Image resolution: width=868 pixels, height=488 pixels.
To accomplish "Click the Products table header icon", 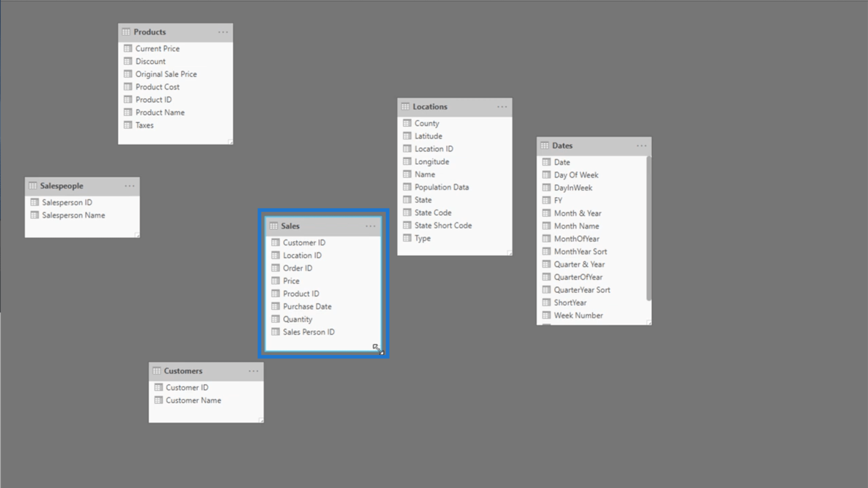I will 126,32.
